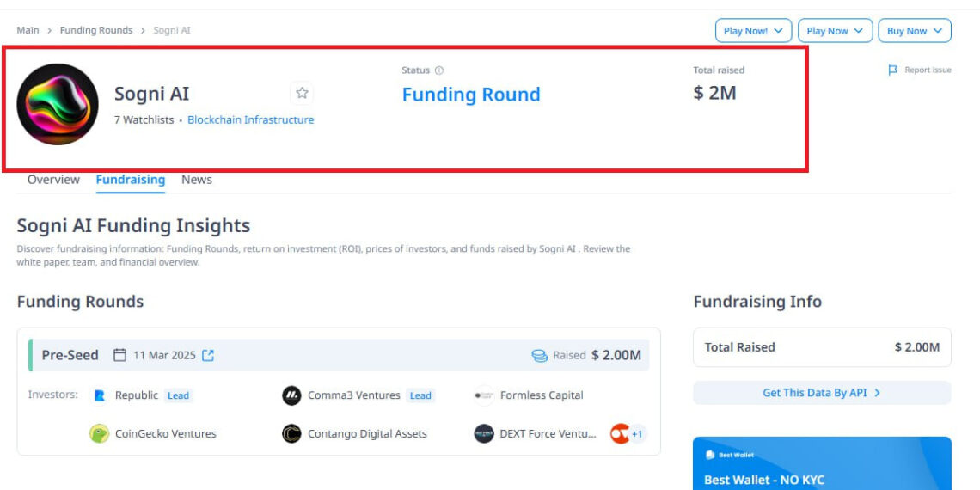Click the DEXT Force Ventures logo
The image size is (980, 490).
pyautogui.click(x=484, y=434)
